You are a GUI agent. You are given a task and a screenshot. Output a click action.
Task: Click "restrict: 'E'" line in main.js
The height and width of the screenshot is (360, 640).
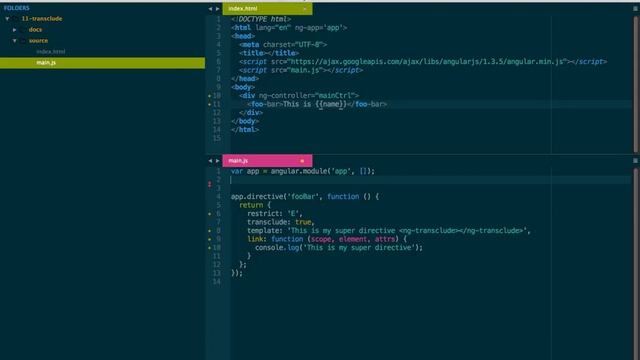[275, 214]
